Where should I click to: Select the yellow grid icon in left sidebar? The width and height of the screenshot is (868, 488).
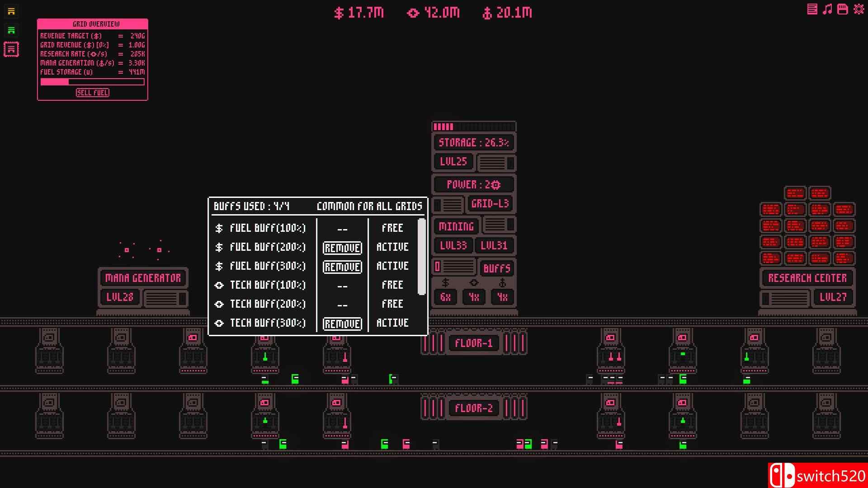click(11, 11)
